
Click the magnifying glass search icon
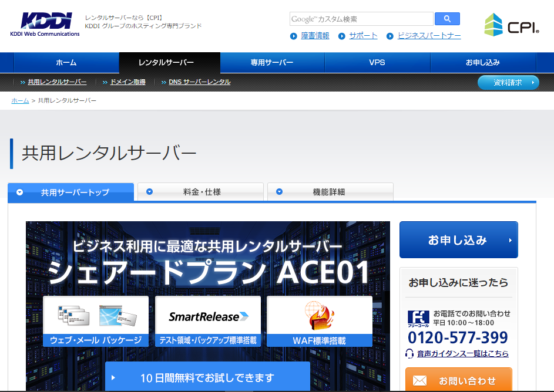point(447,18)
